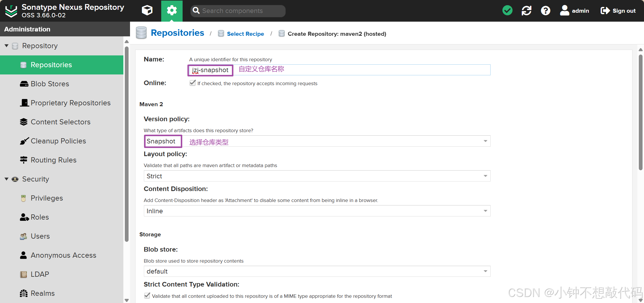Click the Privileges medal icon
This screenshot has width=644, height=303.
(23, 198)
